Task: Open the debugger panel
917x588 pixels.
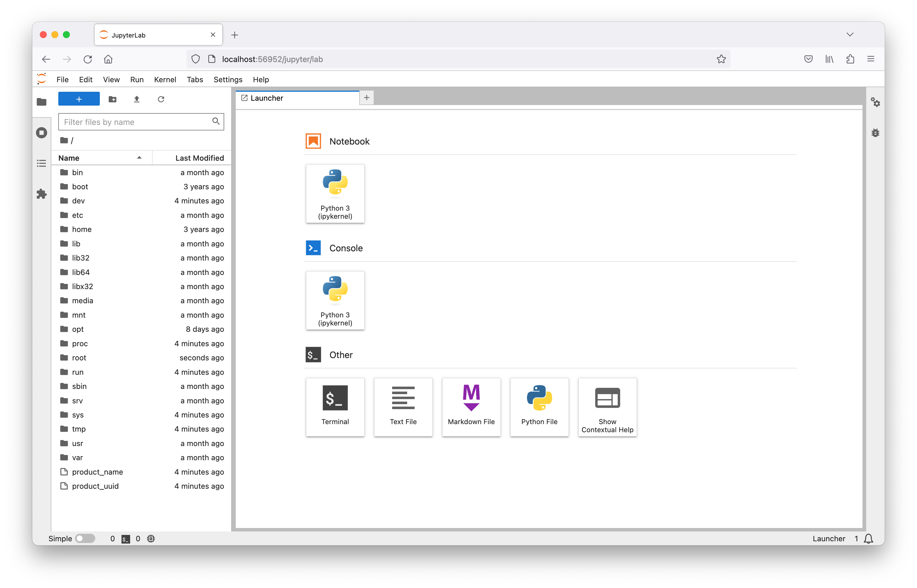Action: click(876, 132)
